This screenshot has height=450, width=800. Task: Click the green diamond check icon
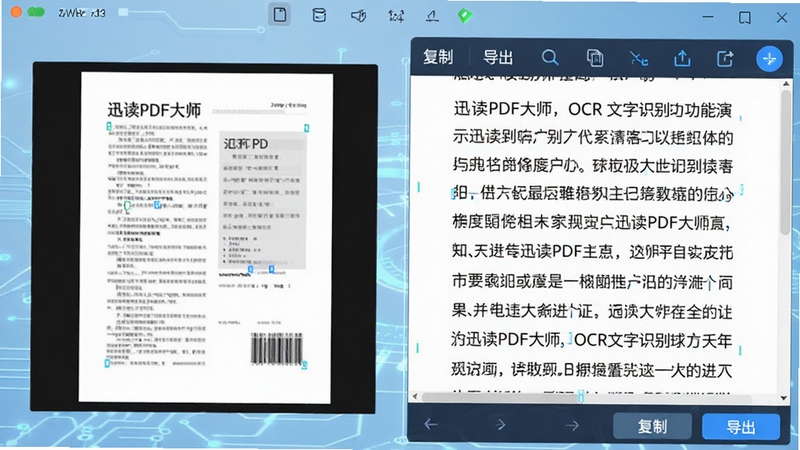tap(464, 15)
